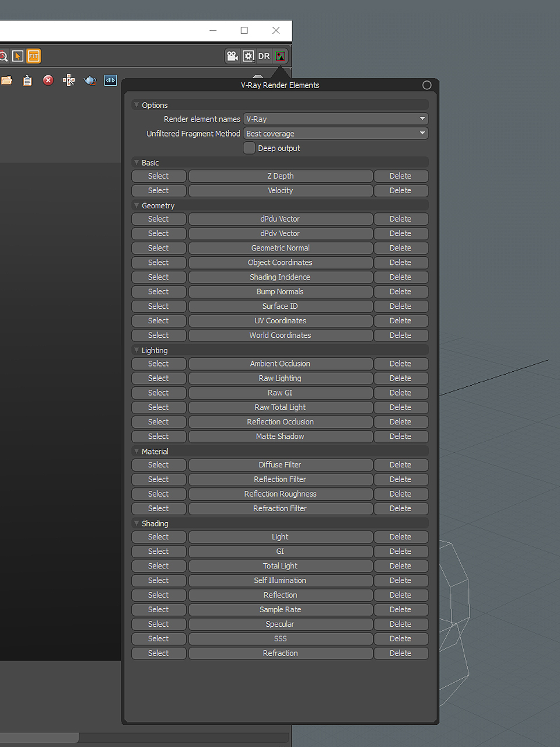Click the Refraction Filter element button
The height and width of the screenshot is (747, 560).
click(281, 508)
